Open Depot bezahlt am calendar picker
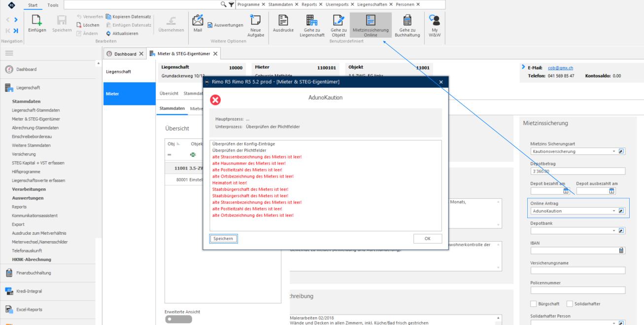This screenshot has height=325, width=644. tap(566, 191)
